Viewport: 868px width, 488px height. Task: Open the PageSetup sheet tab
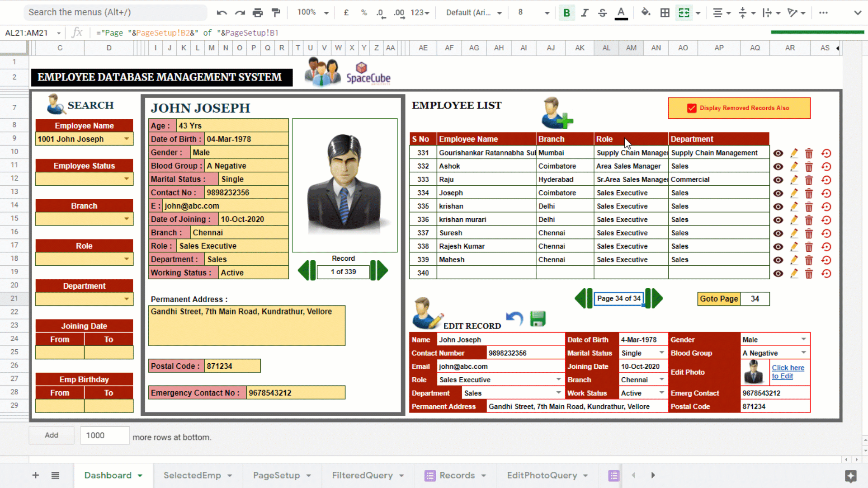[276, 475]
